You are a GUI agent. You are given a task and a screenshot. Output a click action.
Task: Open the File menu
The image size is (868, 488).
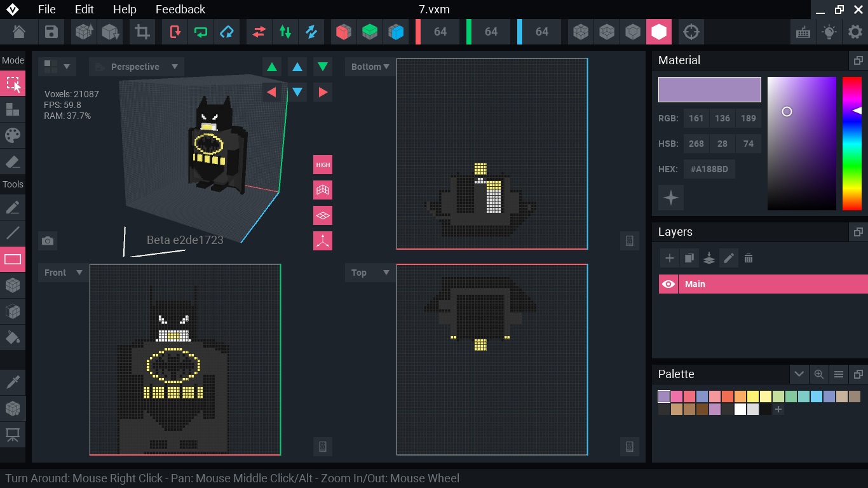[46, 9]
